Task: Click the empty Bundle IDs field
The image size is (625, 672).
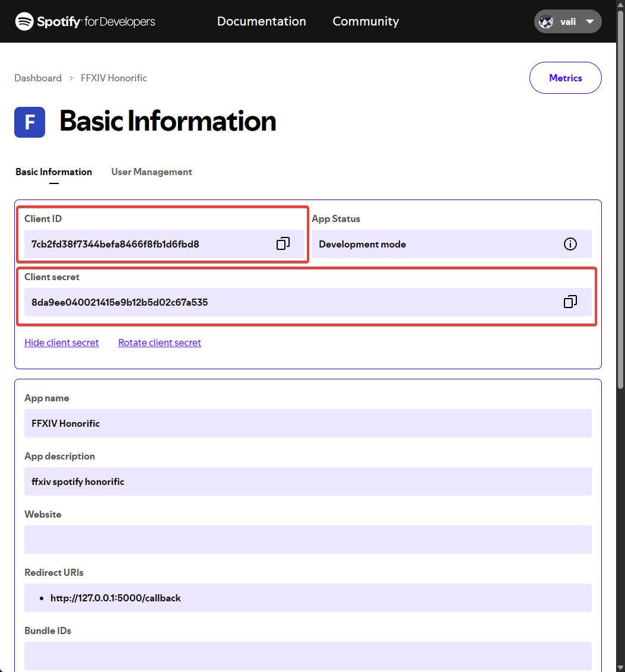Action: coord(308,656)
